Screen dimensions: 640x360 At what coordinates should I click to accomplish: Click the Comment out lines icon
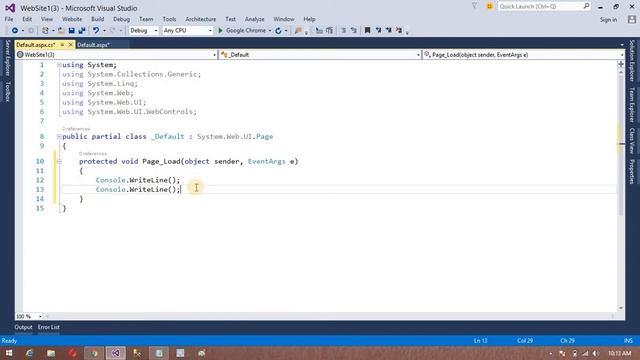click(x=344, y=31)
